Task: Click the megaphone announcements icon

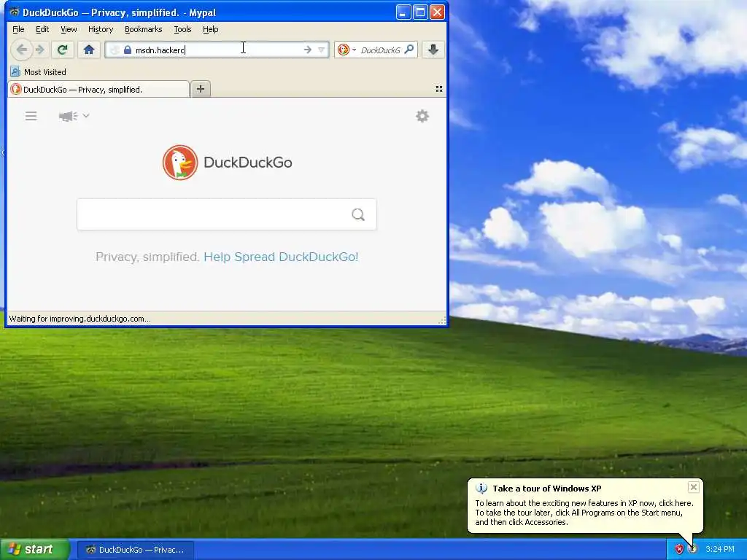Action: coord(68,116)
